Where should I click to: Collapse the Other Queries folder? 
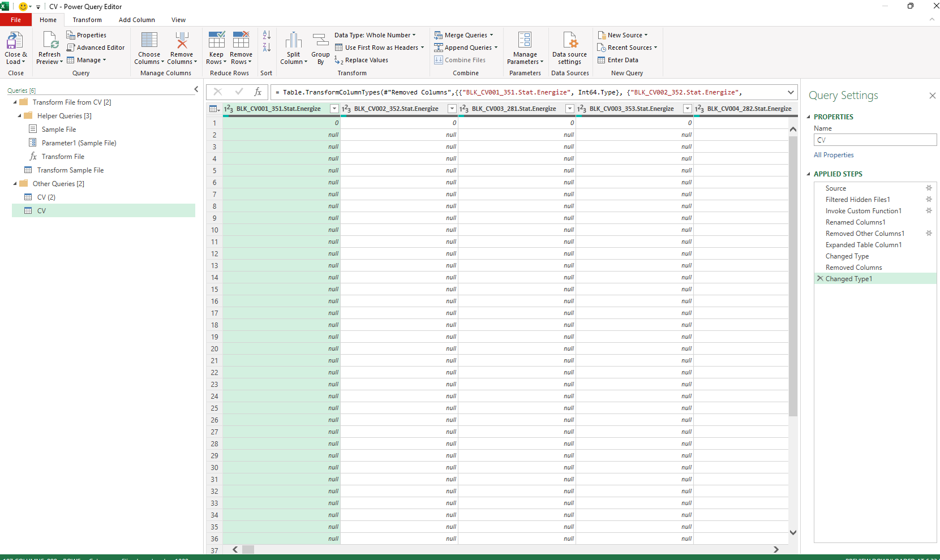[x=15, y=184]
